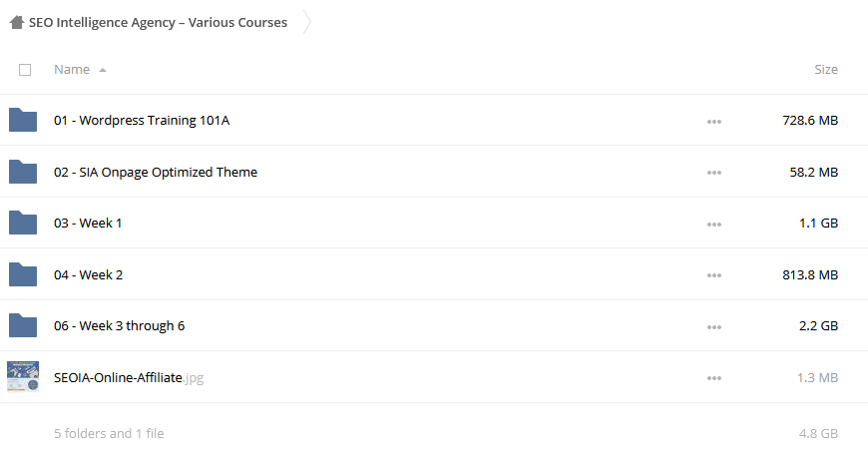Show more options for 06 - Week 3 through 6
The height and width of the screenshot is (470, 868).
(x=714, y=327)
